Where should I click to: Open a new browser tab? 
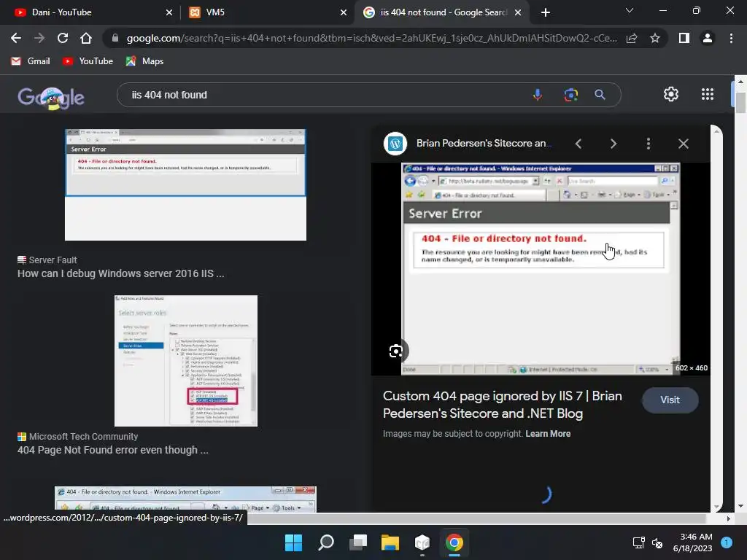coord(546,12)
